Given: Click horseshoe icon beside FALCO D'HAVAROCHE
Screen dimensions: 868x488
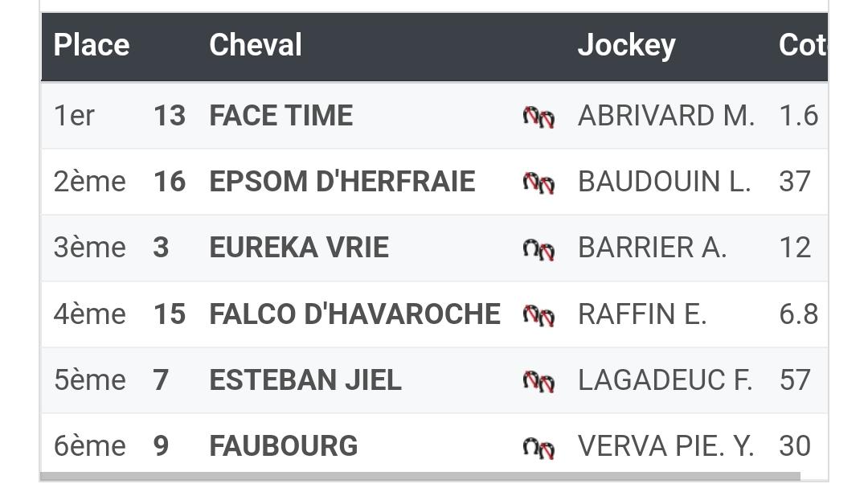Looking at the screenshot, I should pyautogui.click(x=538, y=315).
